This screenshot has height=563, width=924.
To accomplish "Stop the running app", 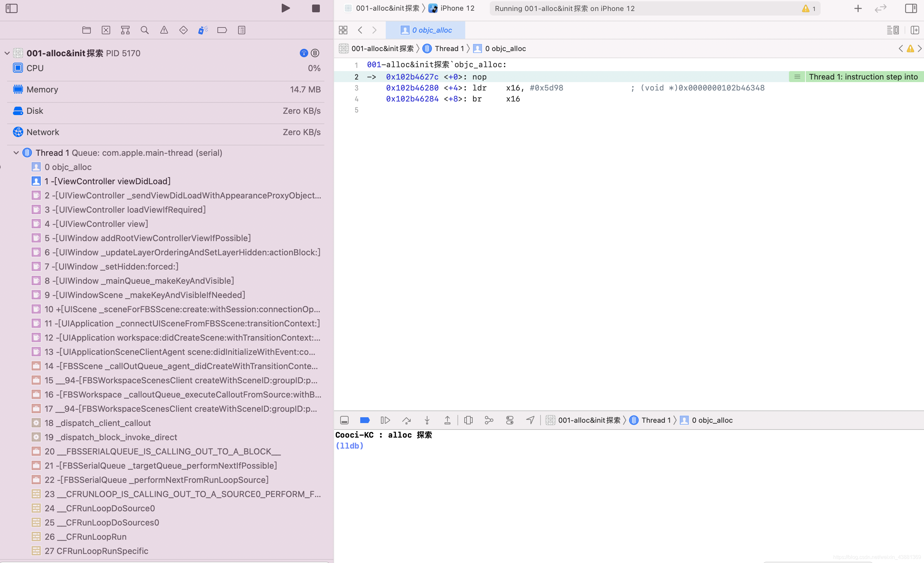I will coord(316,8).
